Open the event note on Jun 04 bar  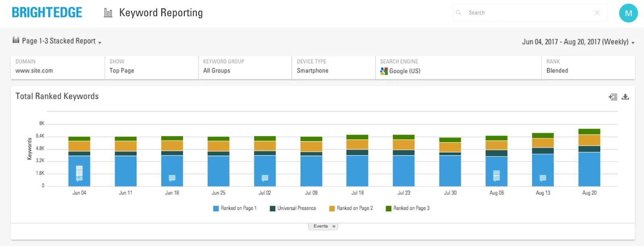(x=79, y=173)
